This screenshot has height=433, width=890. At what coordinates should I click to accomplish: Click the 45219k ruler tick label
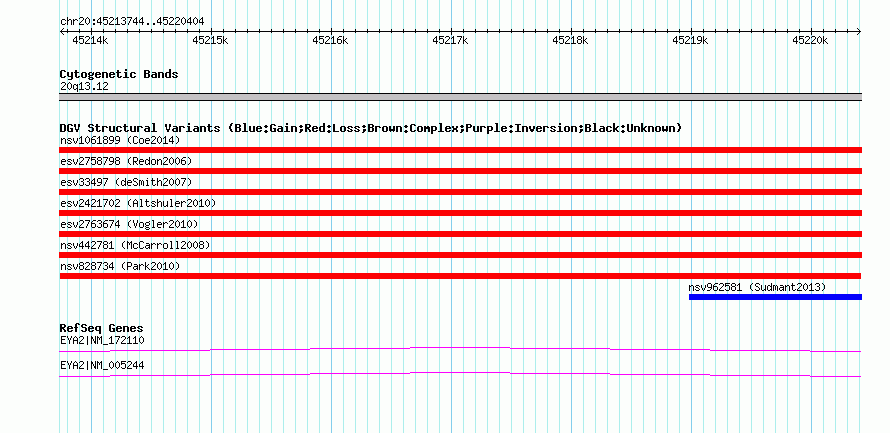pos(690,40)
